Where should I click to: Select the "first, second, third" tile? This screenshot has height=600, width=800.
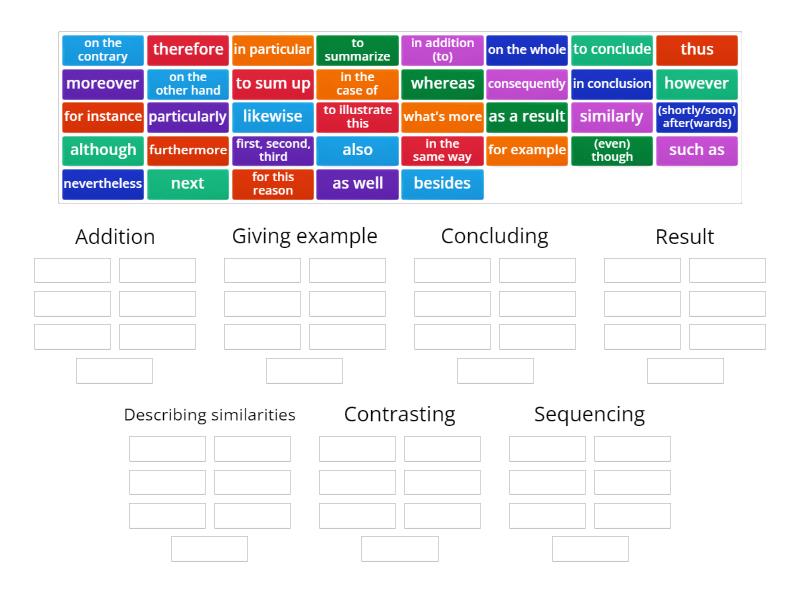coord(272,150)
